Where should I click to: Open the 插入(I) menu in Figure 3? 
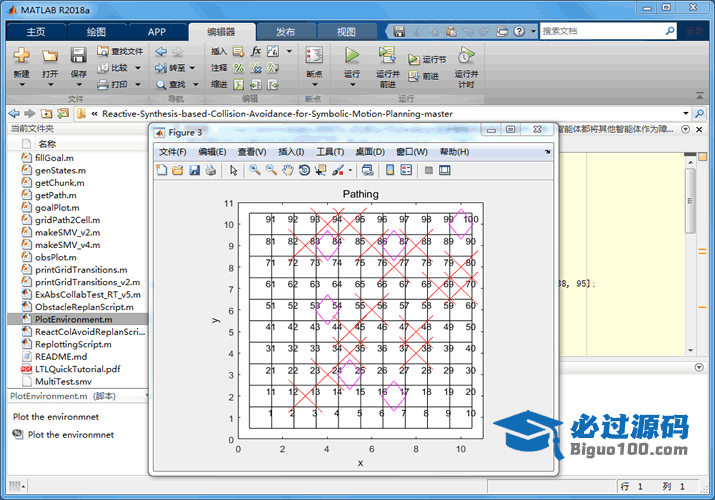point(291,152)
